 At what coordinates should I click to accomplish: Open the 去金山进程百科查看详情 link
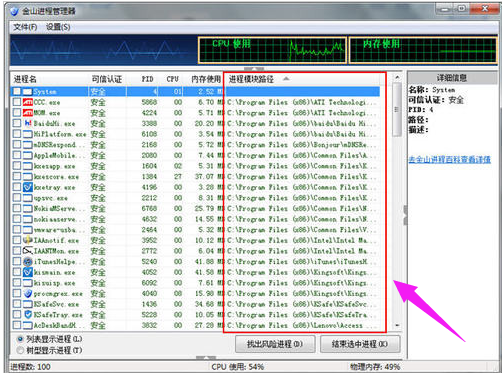click(x=450, y=160)
